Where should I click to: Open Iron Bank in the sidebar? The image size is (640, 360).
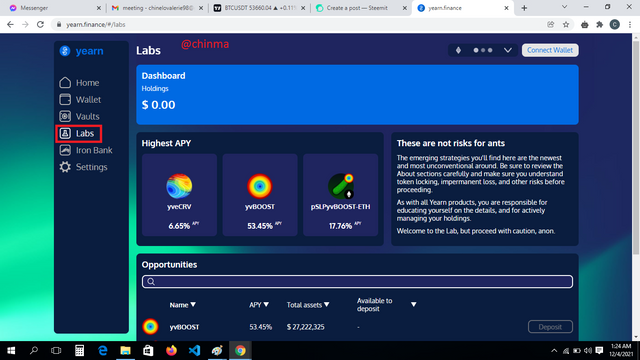pyautogui.click(x=86, y=150)
